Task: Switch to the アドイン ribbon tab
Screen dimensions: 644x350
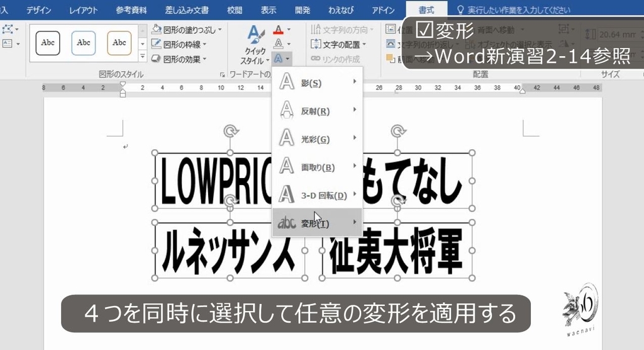Action: point(383,10)
